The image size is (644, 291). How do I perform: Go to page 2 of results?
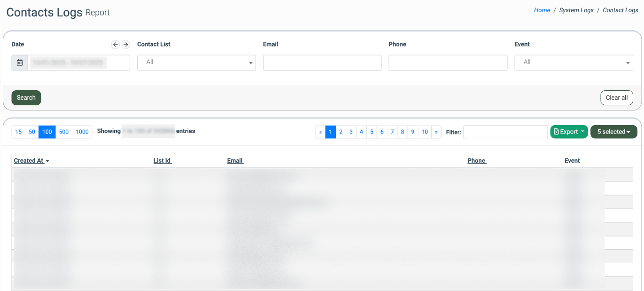[341, 132]
